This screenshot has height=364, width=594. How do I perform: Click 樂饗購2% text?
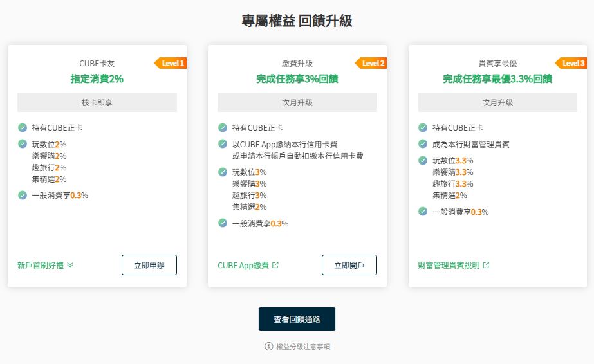pos(50,156)
